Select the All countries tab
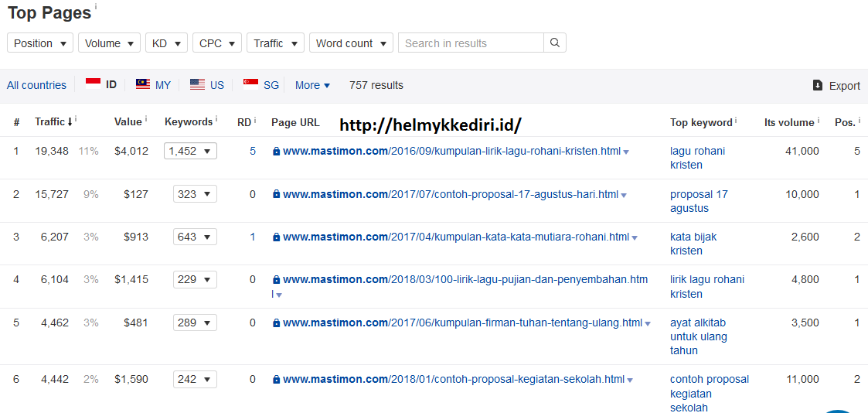 coord(36,85)
